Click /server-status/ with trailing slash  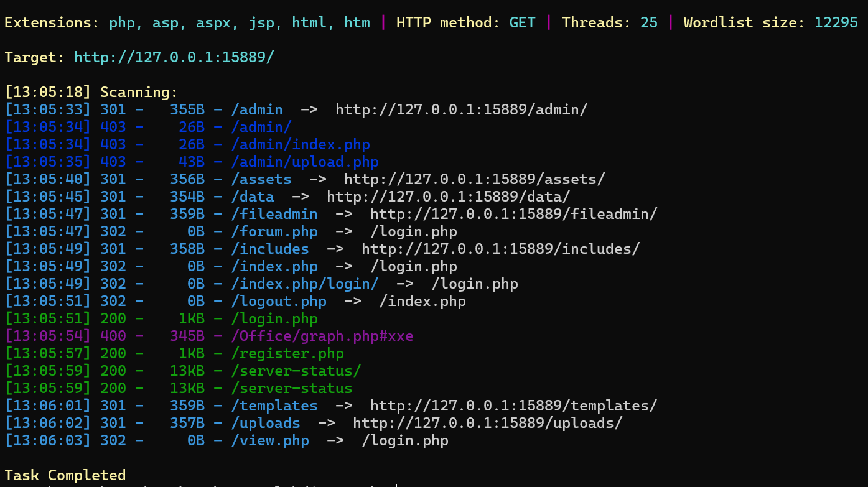(296, 371)
